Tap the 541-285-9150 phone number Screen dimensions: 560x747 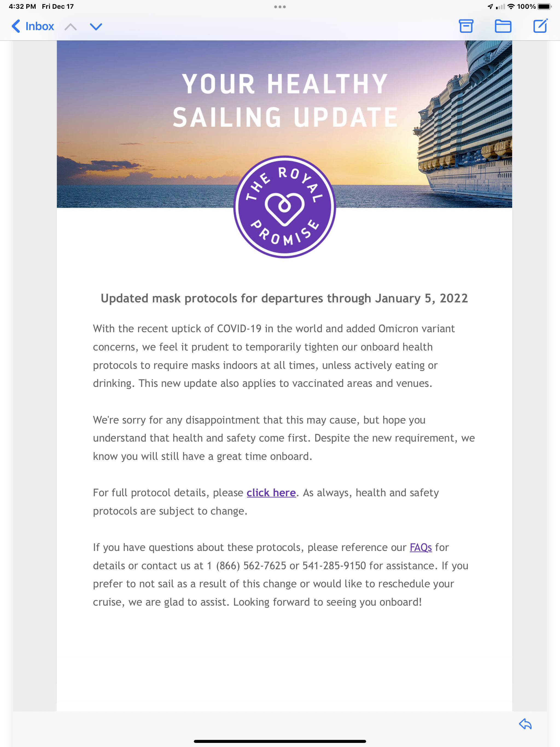(x=334, y=566)
